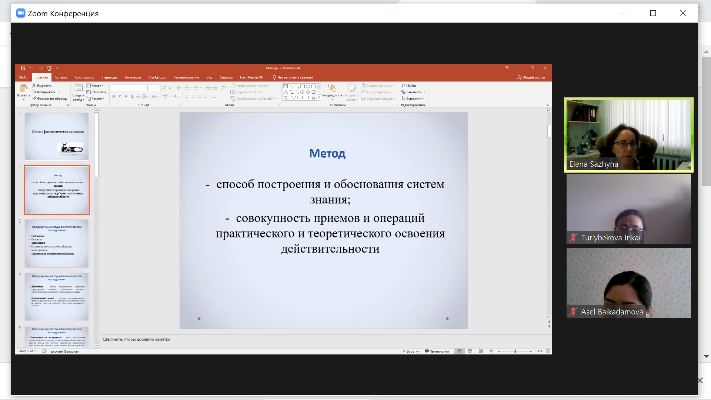Screen dimensions: 711x400
Task: Click the Share button at ribbon right
Action: pyautogui.click(x=535, y=77)
